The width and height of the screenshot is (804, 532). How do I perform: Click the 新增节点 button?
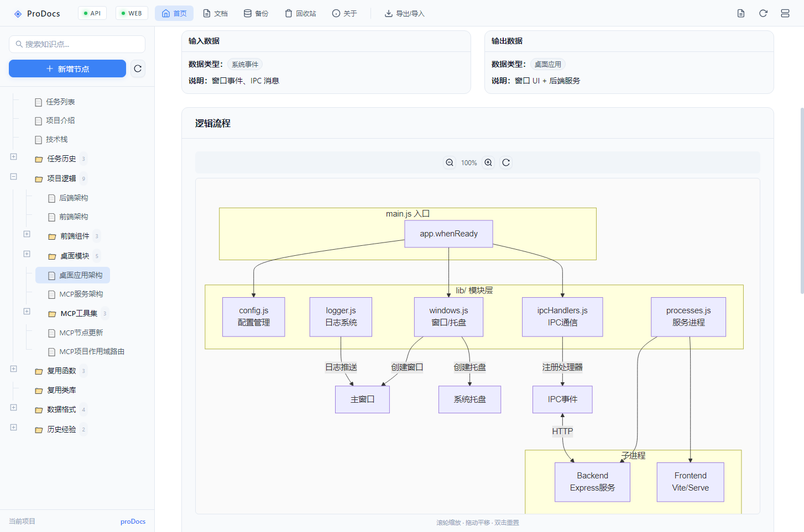[x=67, y=69]
